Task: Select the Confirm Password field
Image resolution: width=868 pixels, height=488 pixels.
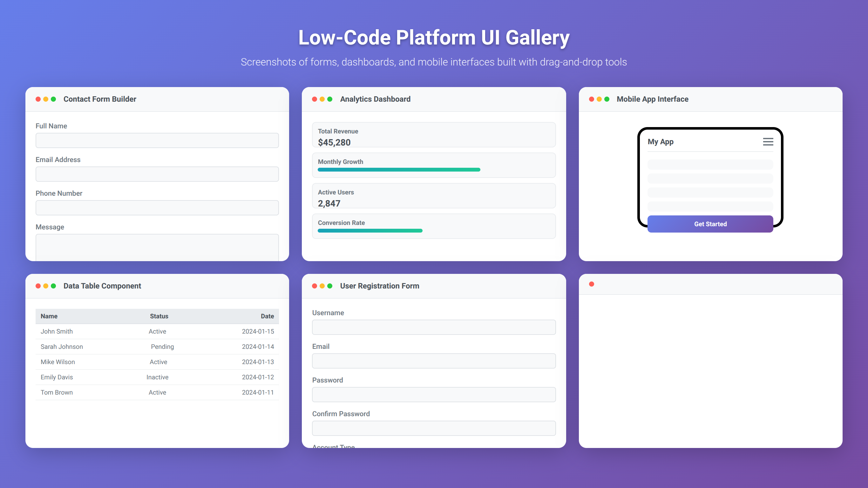Action: pos(434,428)
